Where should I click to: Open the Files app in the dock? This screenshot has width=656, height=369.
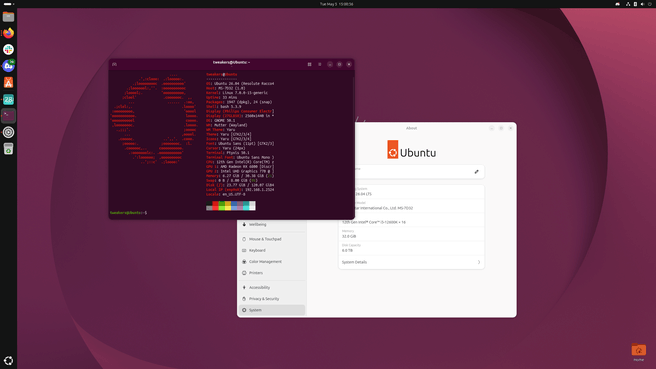pyautogui.click(x=8, y=17)
